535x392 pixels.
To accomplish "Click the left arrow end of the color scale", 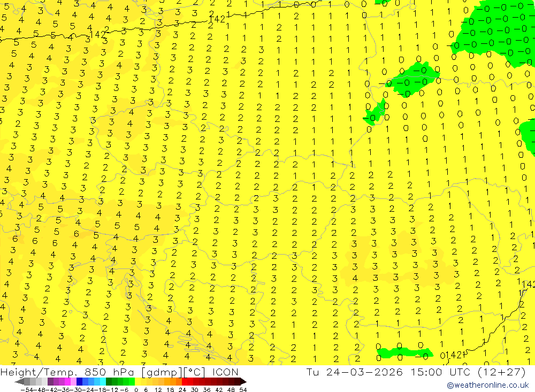I will pos(19,381).
